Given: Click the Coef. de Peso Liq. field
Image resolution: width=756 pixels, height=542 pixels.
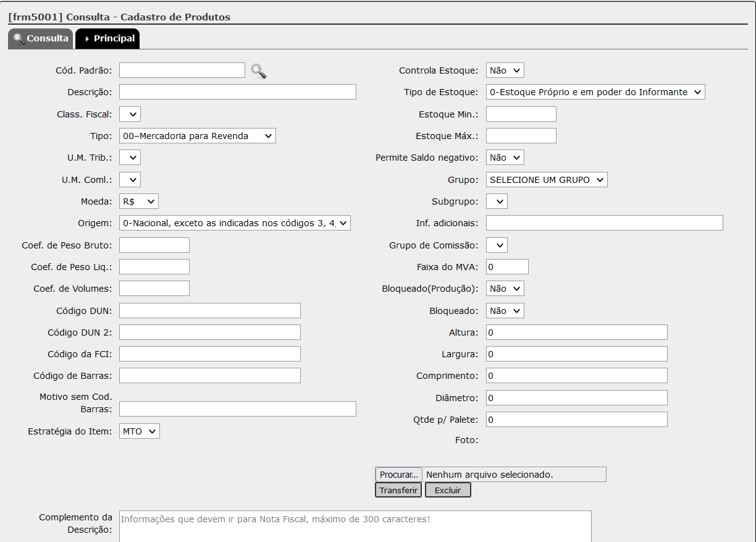Looking at the screenshot, I should pyautogui.click(x=154, y=267).
